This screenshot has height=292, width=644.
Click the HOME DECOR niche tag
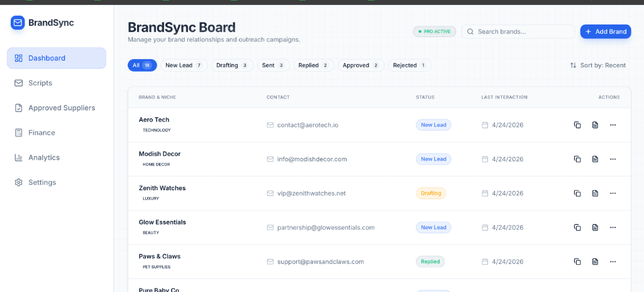pyautogui.click(x=156, y=164)
